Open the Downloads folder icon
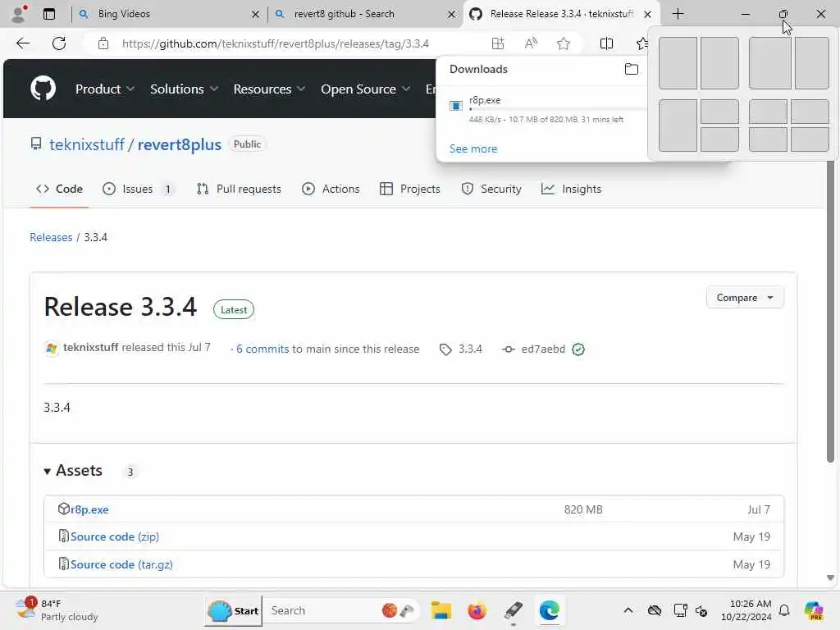Screen dimensions: 840x630 click(632, 69)
